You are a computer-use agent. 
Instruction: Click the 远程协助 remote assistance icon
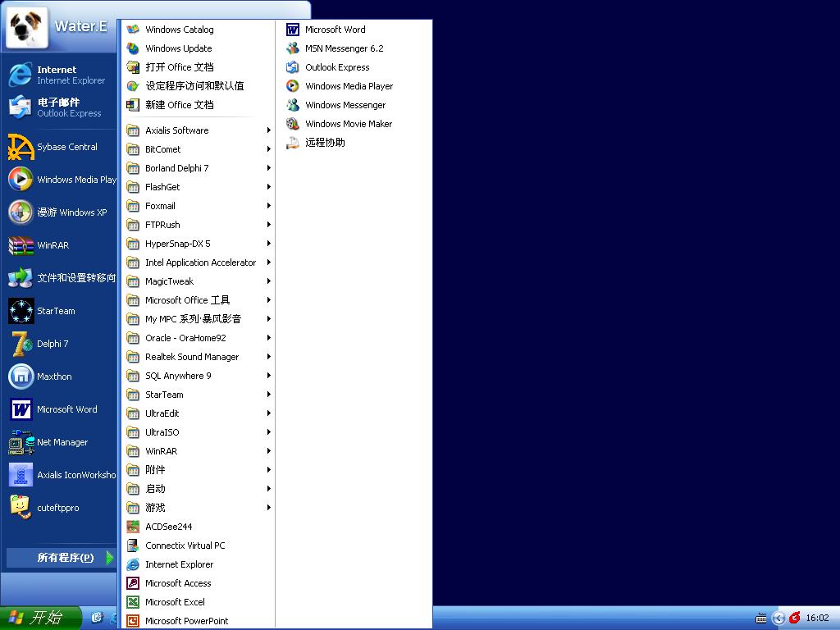[293, 143]
